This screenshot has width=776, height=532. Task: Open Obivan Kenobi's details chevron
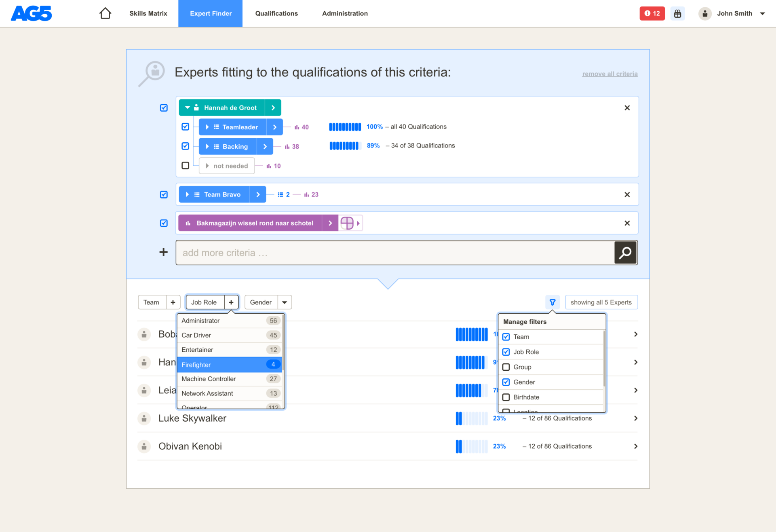[x=636, y=446]
